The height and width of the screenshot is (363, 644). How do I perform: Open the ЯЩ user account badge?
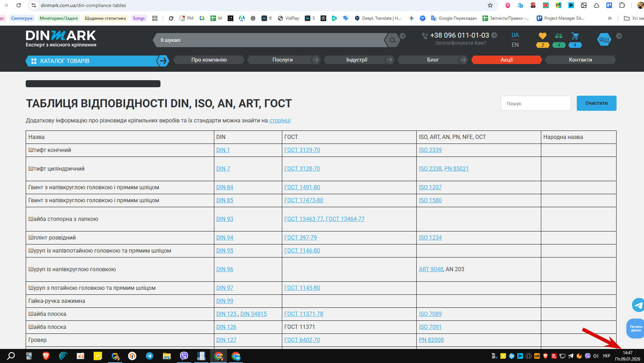(604, 40)
